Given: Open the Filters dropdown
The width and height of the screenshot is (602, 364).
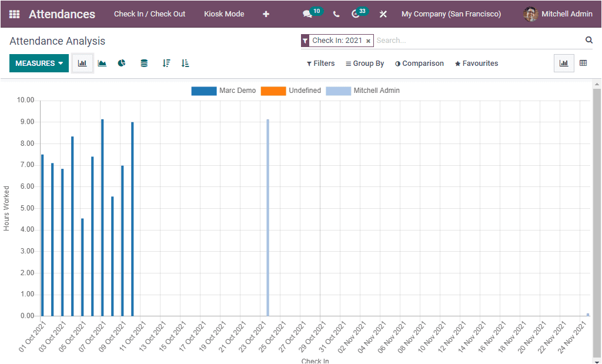Looking at the screenshot, I should point(320,64).
